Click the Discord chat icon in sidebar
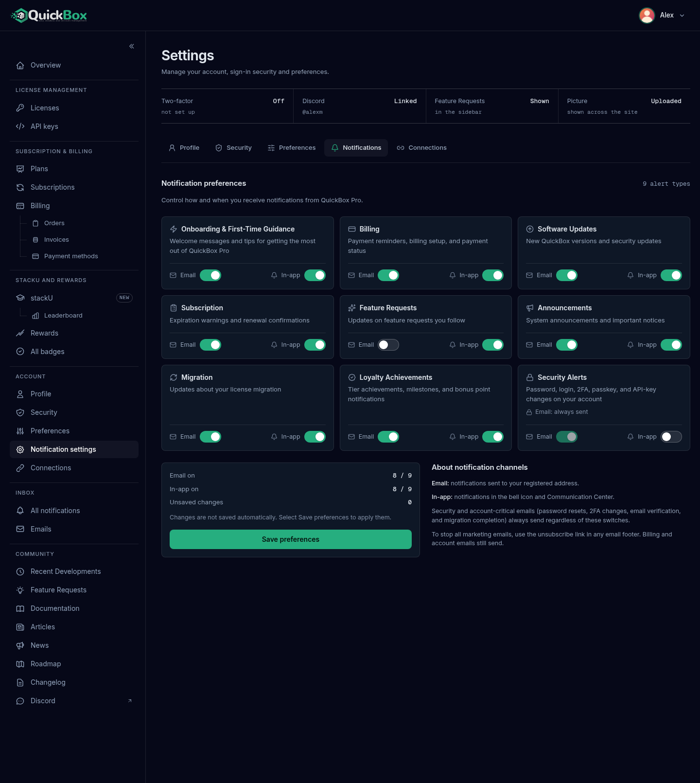700x783 pixels. point(20,701)
